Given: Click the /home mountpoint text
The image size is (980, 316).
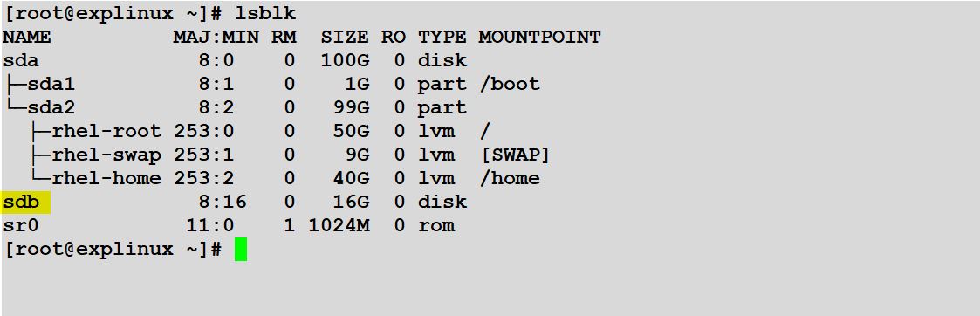Looking at the screenshot, I should tap(509, 178).
